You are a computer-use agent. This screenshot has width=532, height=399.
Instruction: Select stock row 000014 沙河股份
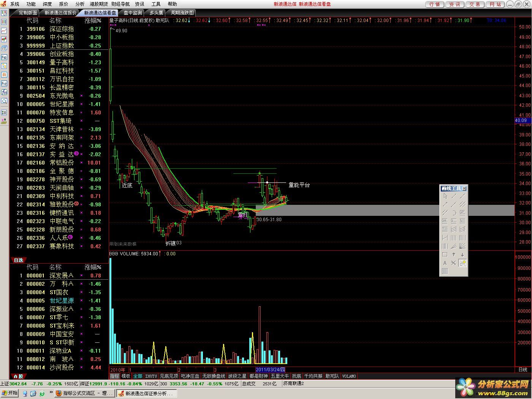(59, 367)
